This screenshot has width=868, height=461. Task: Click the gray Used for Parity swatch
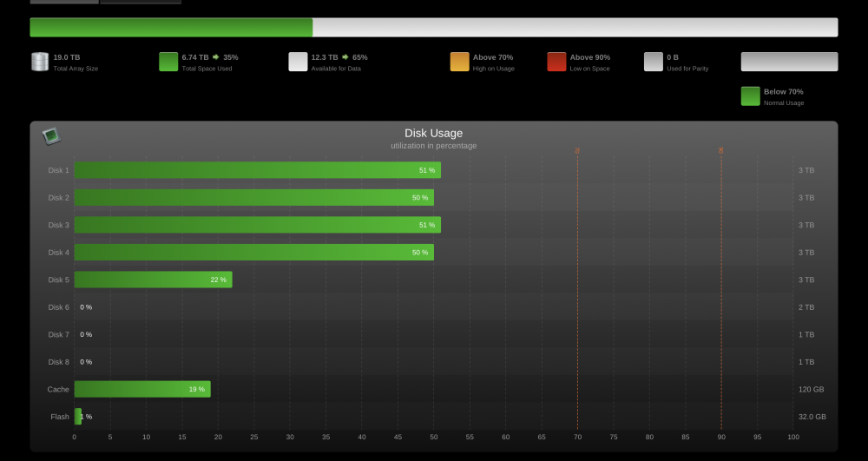coord(654,62)
